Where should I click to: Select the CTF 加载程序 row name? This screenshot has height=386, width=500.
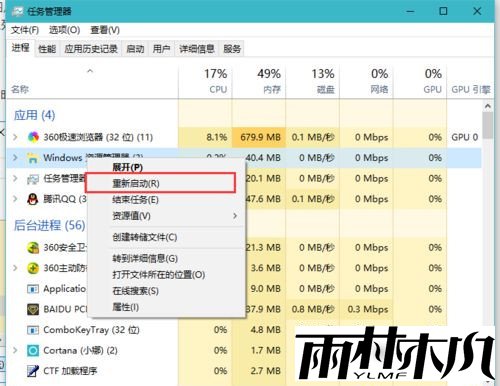70,371
